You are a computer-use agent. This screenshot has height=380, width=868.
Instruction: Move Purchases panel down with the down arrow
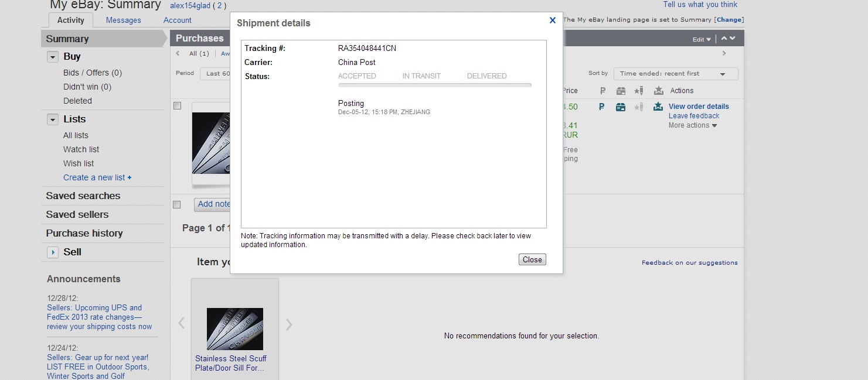pyautogui.click(x=733, y=39)
